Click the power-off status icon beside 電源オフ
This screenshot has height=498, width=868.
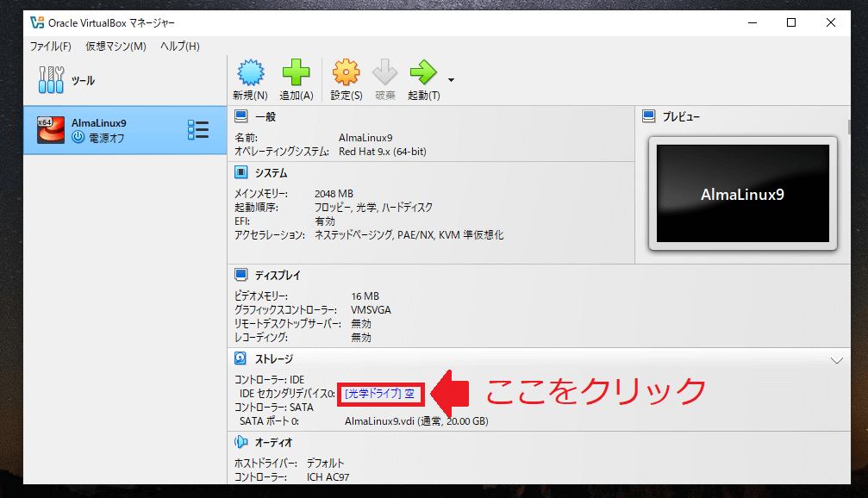78,137
